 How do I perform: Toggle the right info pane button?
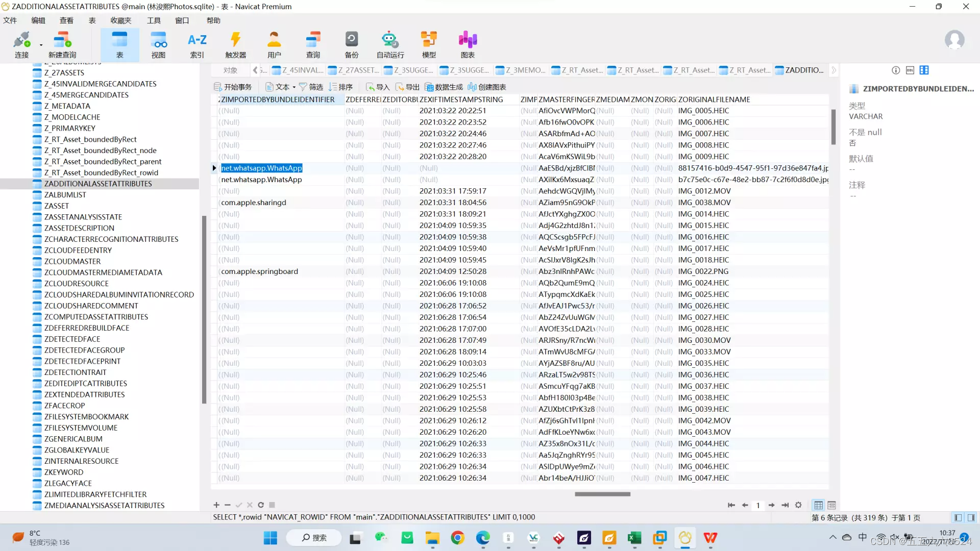[971, 518]
